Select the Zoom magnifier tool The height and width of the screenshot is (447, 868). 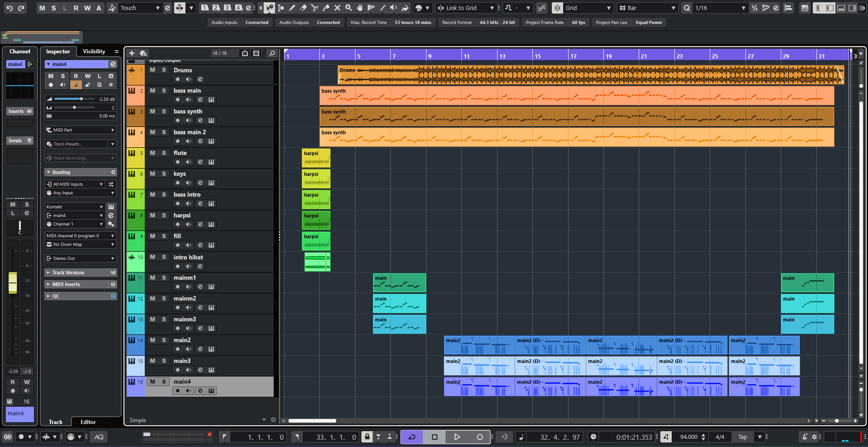tap(349, 8)
